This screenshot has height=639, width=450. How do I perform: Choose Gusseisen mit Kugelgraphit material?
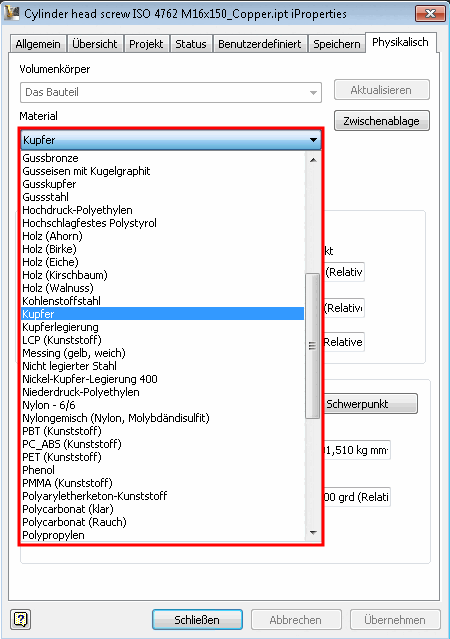(163, 171)
